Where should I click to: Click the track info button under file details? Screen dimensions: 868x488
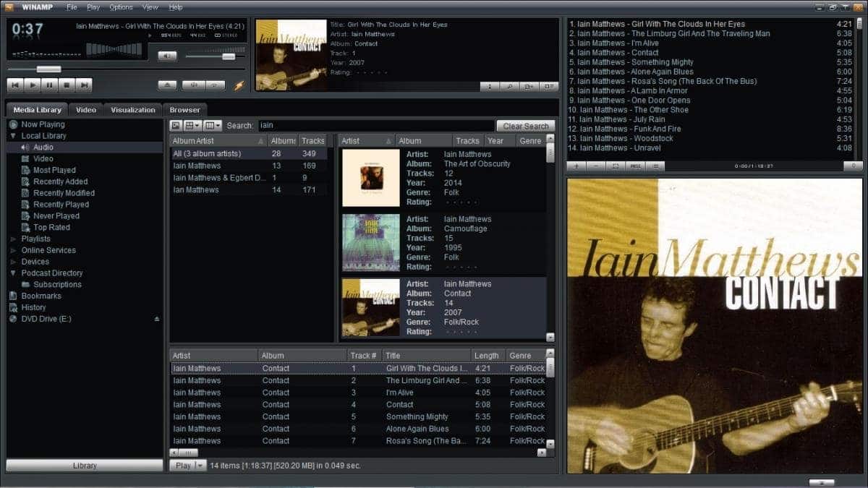tap(490, 87)
